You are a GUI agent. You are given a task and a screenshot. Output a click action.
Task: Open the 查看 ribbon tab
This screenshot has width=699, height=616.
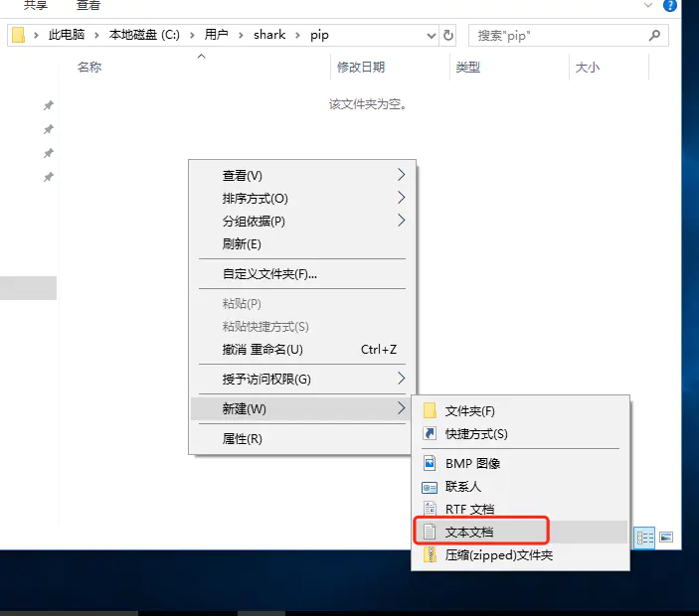click(87, 5)
